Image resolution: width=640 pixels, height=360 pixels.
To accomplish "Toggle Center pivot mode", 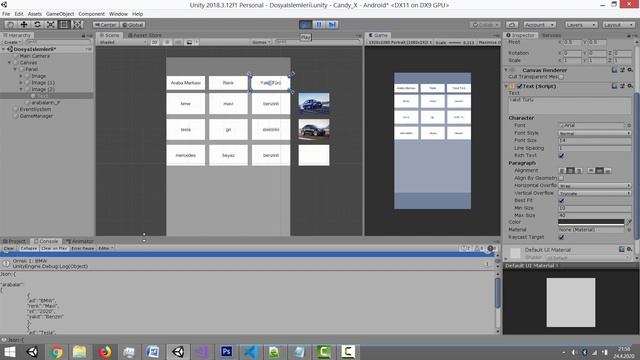I will (x=105, y=25).
